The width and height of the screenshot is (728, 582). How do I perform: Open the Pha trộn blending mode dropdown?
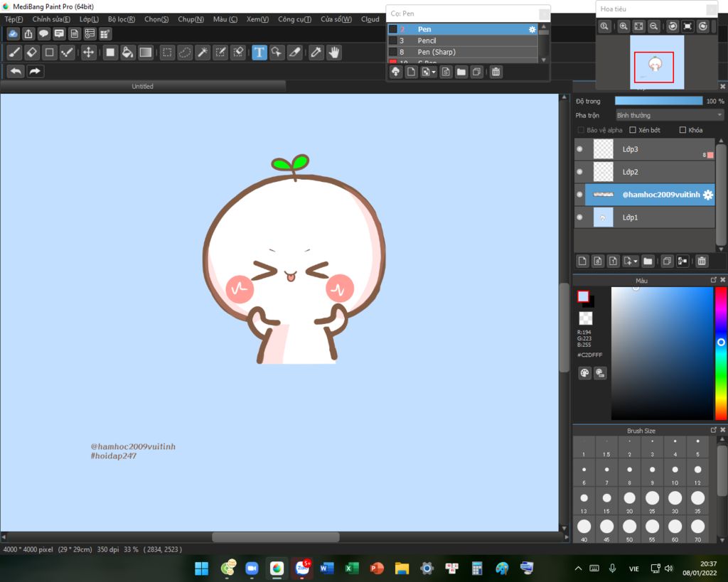click(669, 115)
